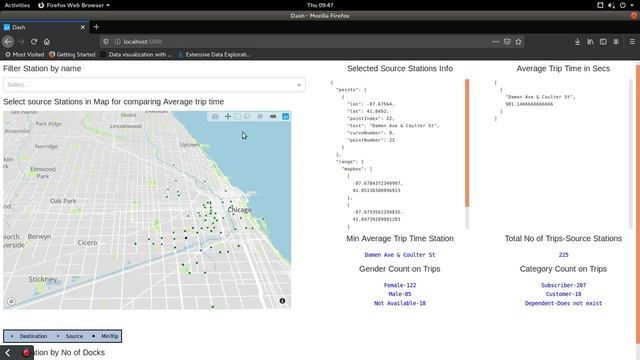Click Female-122 gender count
The width and height of the screenshot is (640, 360).
(400, 285)
